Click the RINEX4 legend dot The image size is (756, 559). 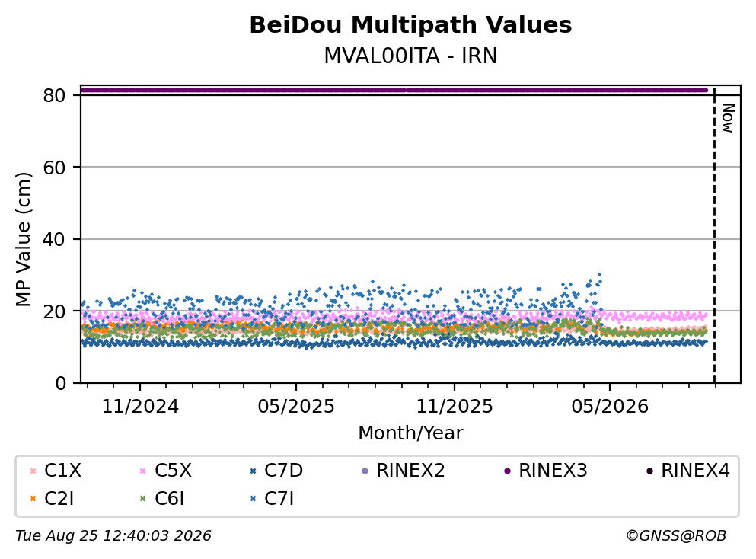[x=649, y=471]
